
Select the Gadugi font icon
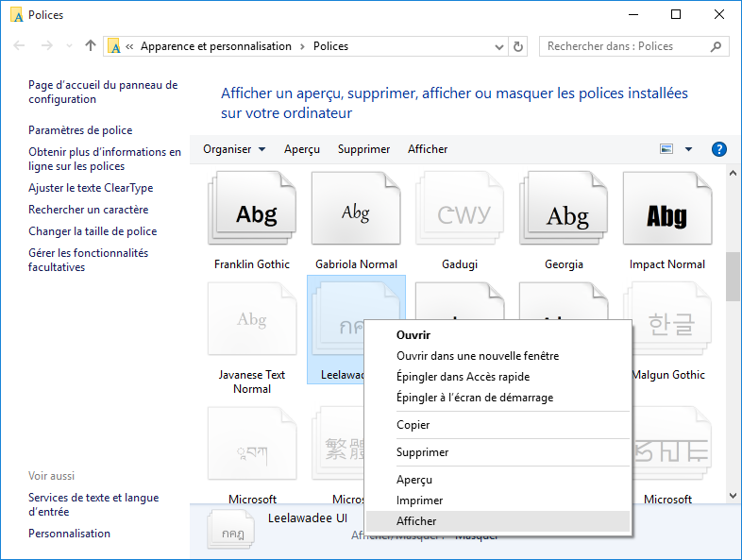(x=460, y=208)
